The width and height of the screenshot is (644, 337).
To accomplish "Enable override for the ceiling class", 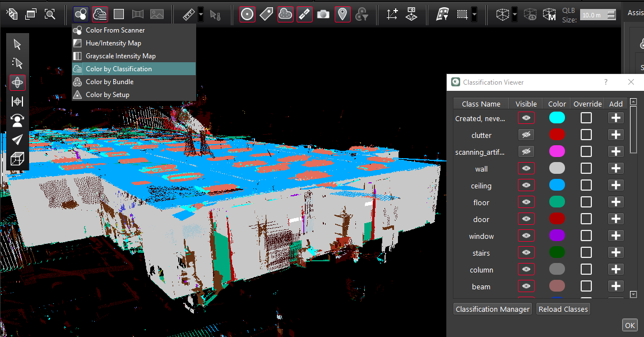I will click(586, 185).
